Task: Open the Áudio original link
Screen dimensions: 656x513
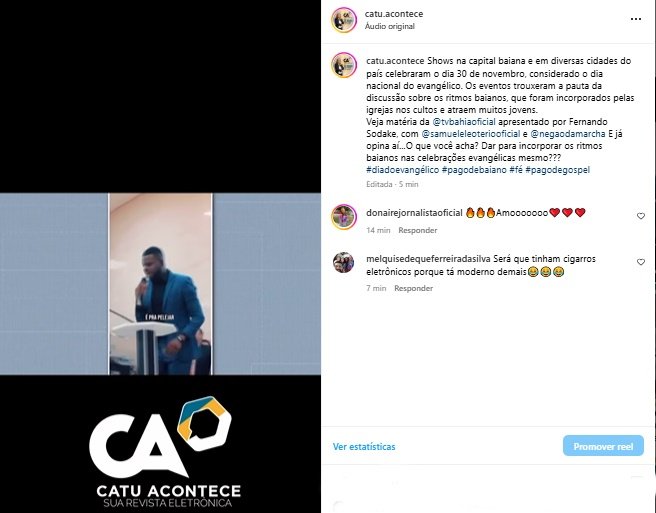Action: click(390, 26)
